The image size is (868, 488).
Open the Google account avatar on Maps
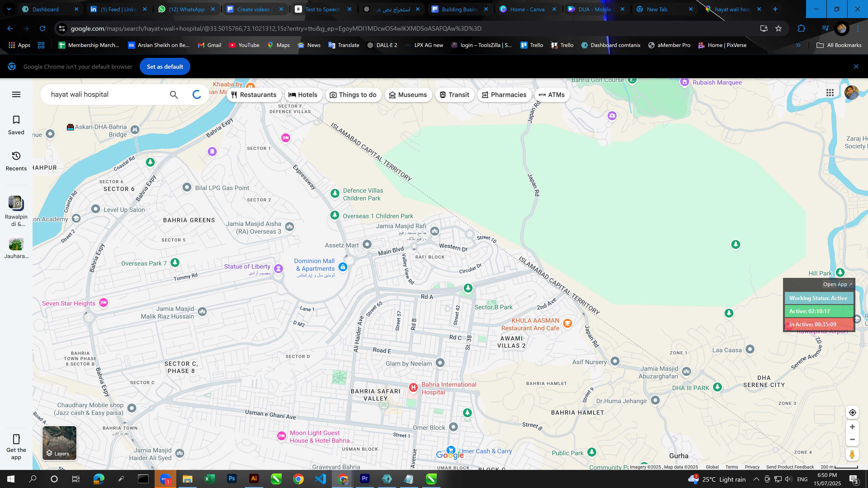coord(851,93)
